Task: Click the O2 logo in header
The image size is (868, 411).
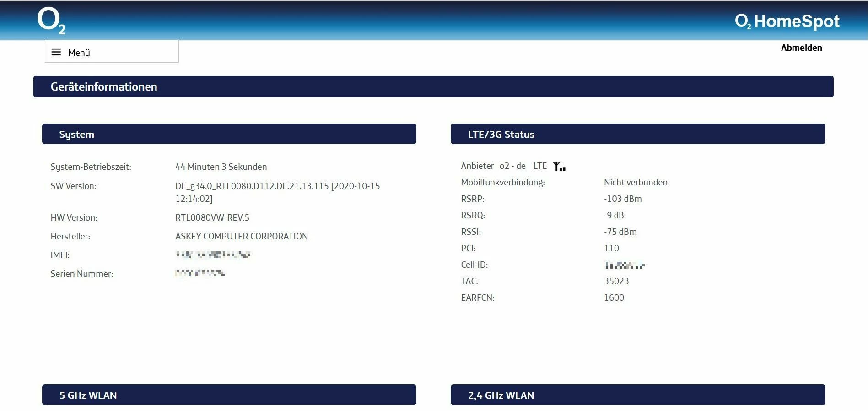Action: (x=51, y=21)
